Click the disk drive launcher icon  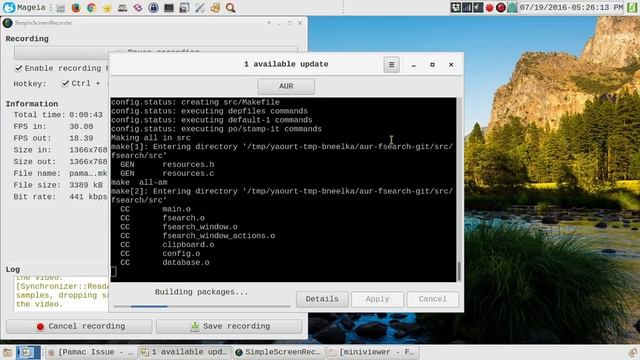point(122,8)
